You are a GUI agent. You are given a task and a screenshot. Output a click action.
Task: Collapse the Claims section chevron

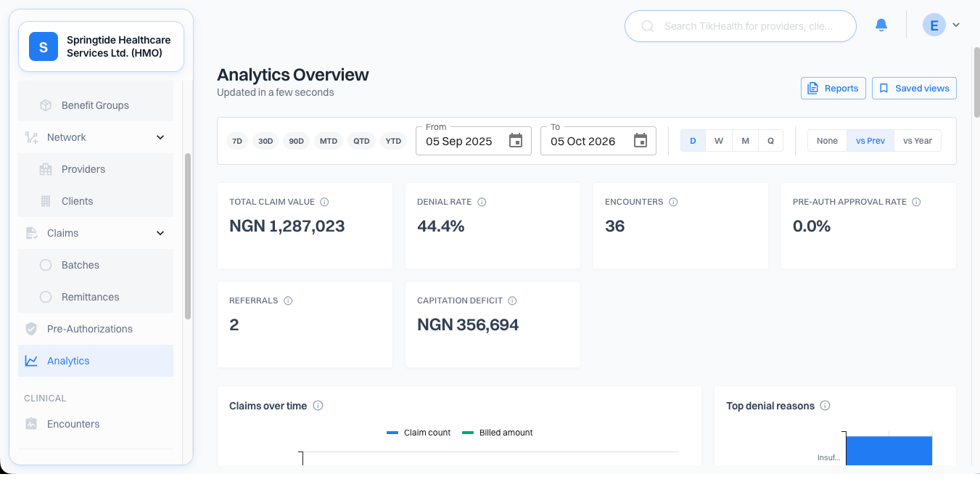(x=160, y=233)
